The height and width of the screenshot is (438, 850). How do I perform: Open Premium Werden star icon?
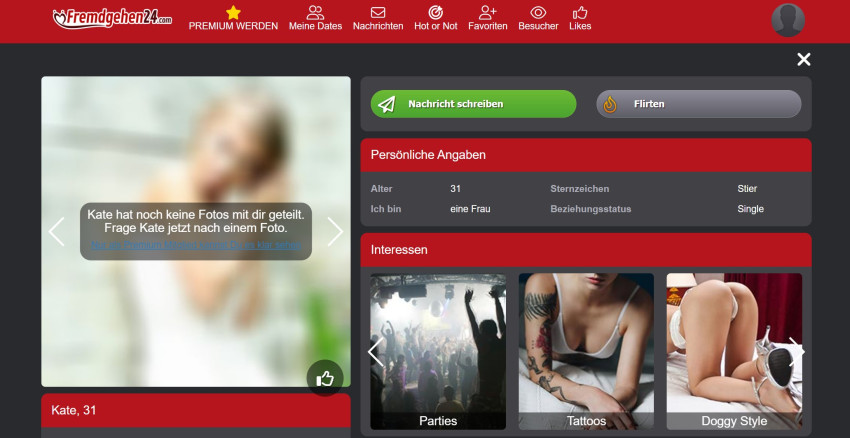click(x=233, y=13)
